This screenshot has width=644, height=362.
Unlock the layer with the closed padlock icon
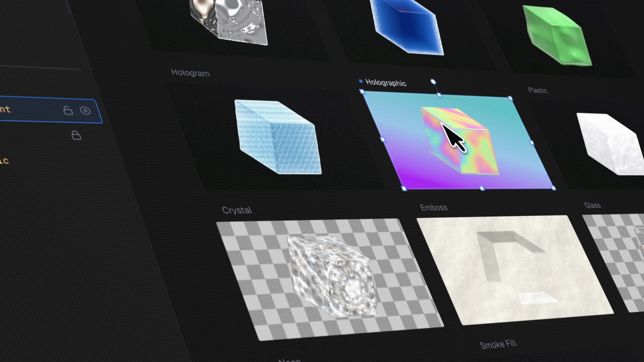coord(76,135)
